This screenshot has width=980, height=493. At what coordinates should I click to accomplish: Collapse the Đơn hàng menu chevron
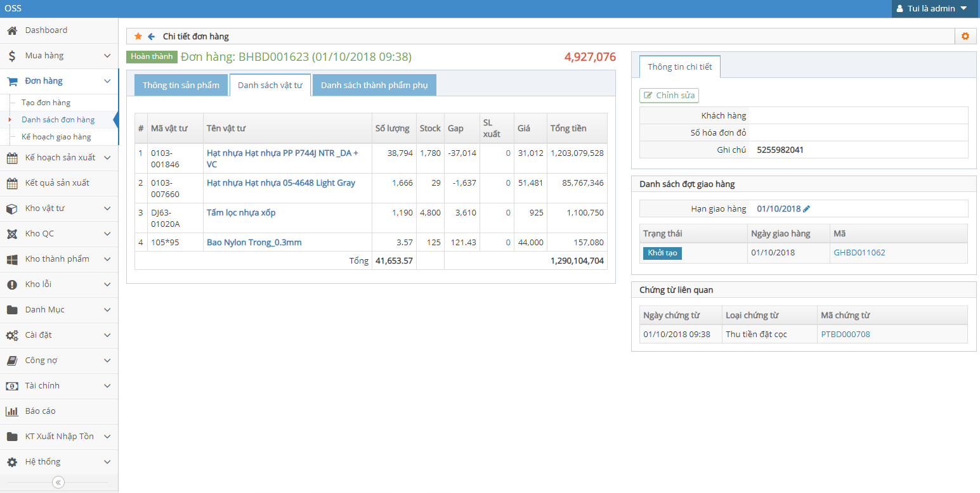107,81
